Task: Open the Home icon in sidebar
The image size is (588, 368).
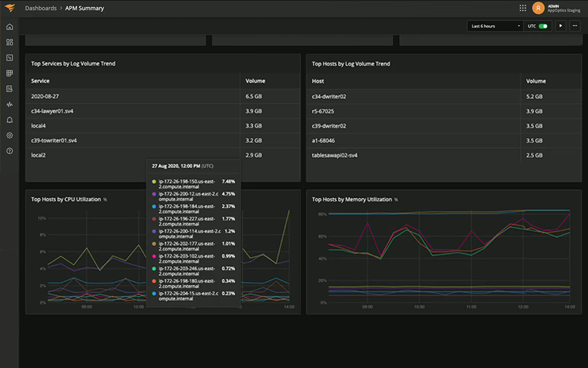Action: tap(9, 26)
